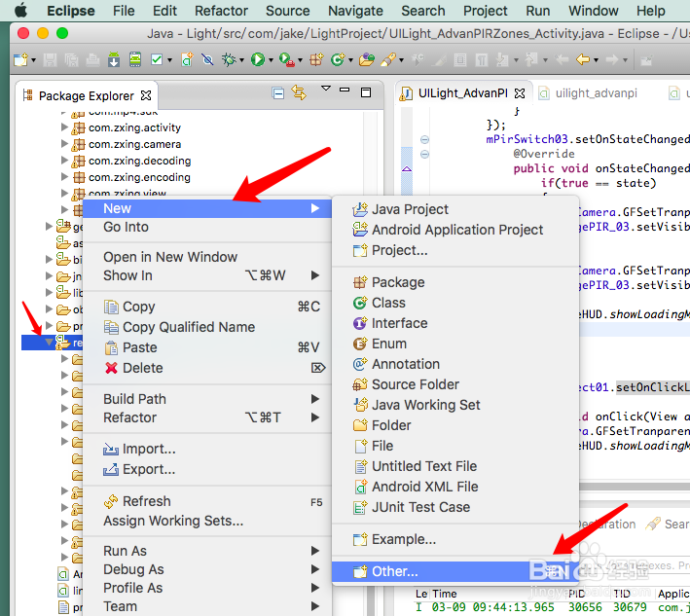690x616 pixels.
Task: Choose Go Into in context menu
Action: pos(207,227)
